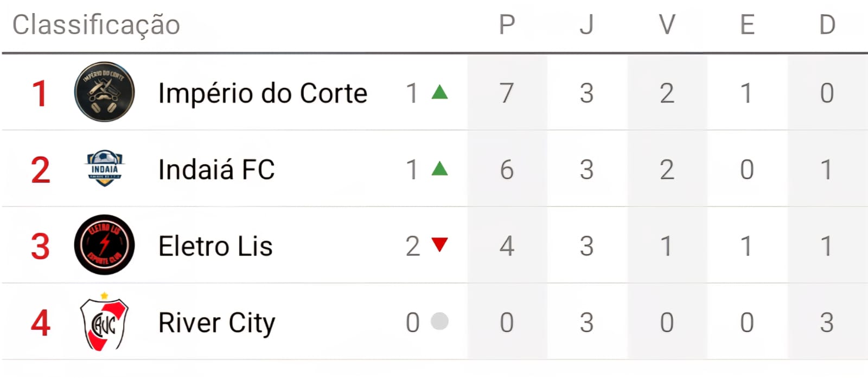
Task: Click green up arrow beside Império do Corte
Action: pyautogui.click(x=439, y=92)
